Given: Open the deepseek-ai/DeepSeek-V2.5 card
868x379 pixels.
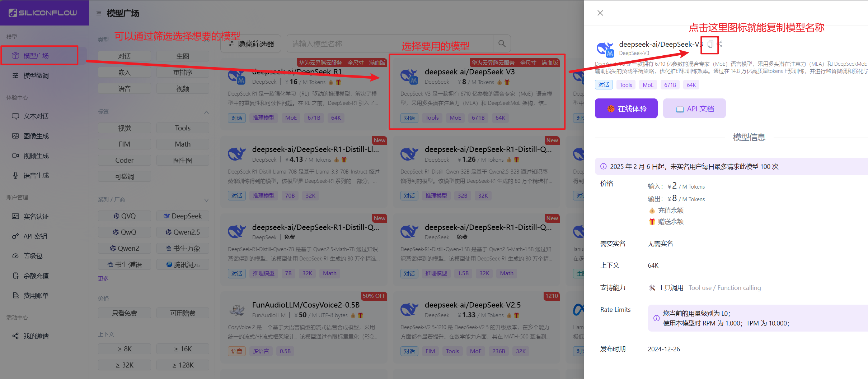Looking at the screenshot, I should 477,327.
